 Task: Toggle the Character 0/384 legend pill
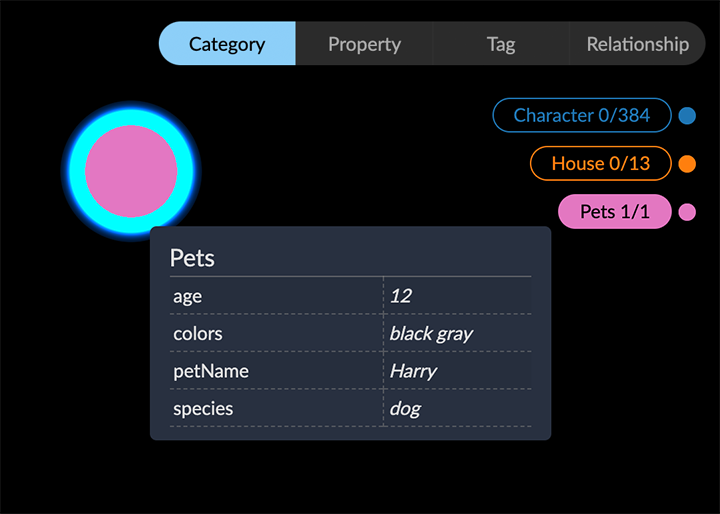tap(581, 115)
